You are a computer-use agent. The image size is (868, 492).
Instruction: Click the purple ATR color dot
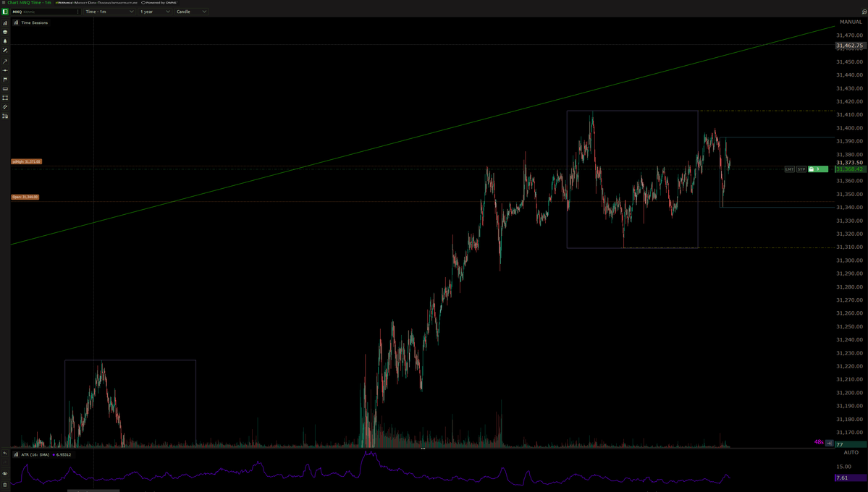[54, 455]
